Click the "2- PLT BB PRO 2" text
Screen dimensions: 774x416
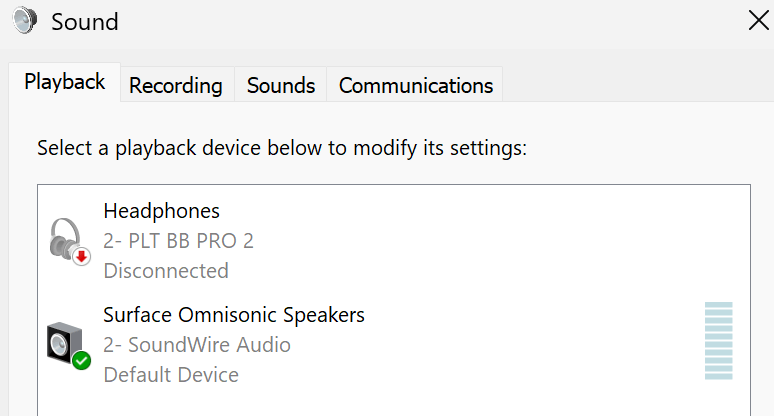tap(179, 241)
